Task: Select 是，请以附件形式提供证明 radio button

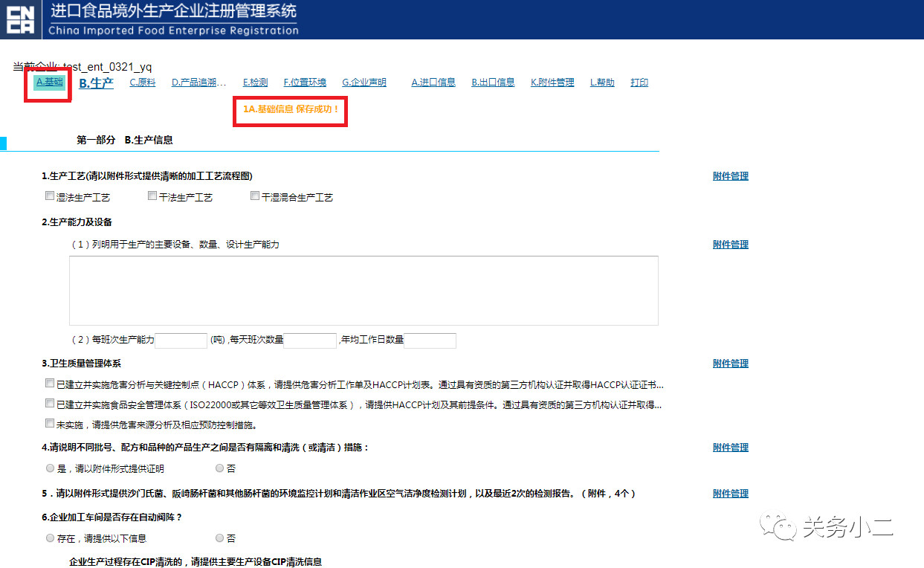Action: coord(50,468)
